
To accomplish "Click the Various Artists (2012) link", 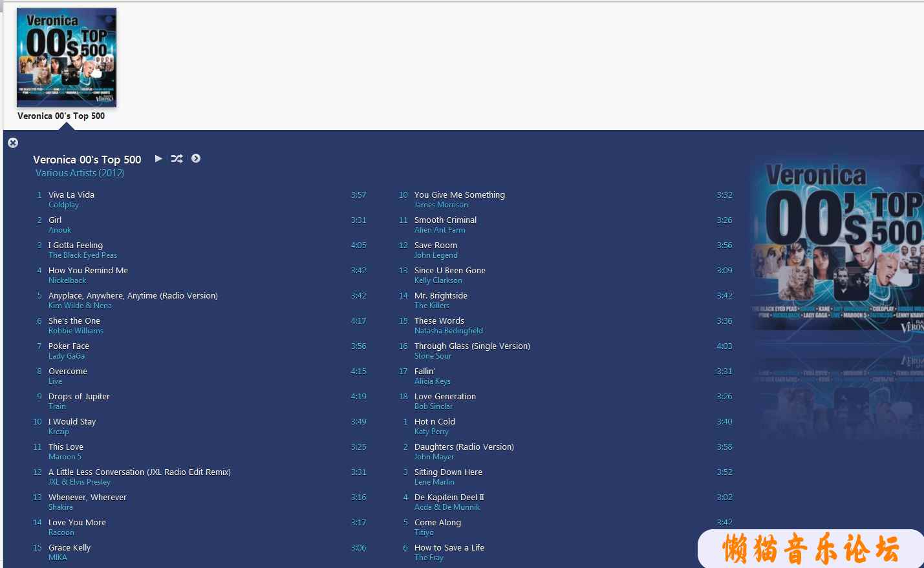I will click(x=80, y=173).
